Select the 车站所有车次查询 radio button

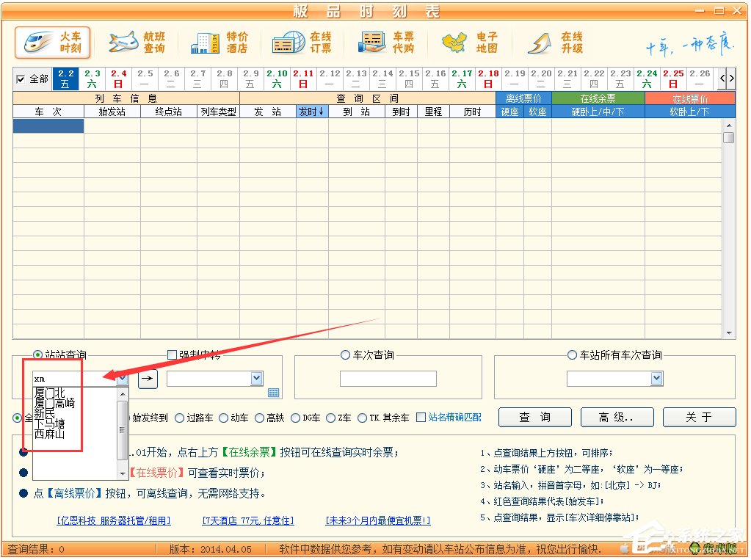pyautogui.click(x=572, y=355)
